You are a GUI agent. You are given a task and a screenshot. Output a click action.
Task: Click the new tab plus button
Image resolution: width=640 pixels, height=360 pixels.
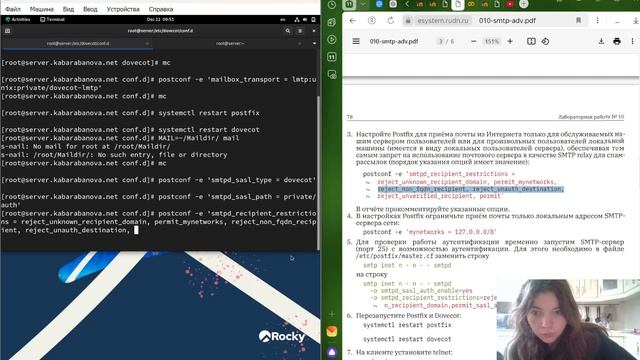click(524, 4)
